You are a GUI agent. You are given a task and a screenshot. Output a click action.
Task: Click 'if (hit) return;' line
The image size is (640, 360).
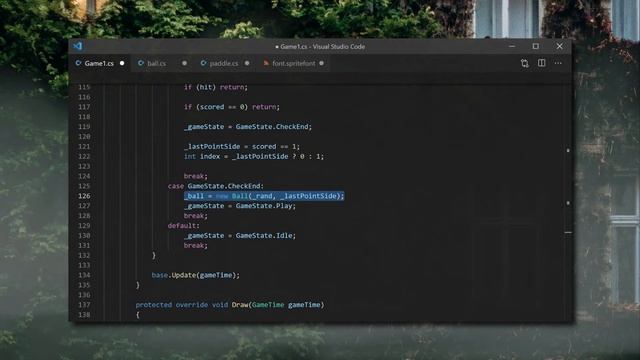point(216,87)
